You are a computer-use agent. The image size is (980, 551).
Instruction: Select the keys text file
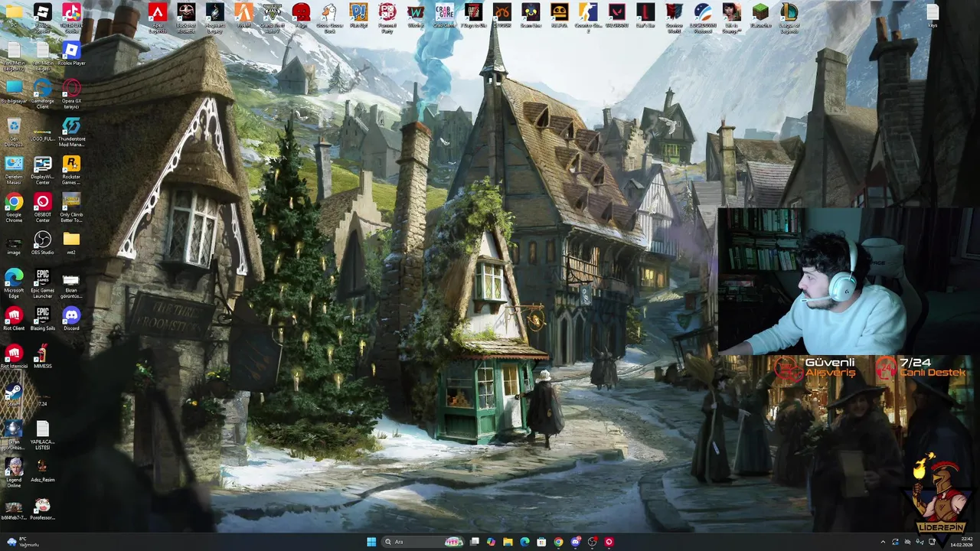pyautogui.click(x=933, y=14)
